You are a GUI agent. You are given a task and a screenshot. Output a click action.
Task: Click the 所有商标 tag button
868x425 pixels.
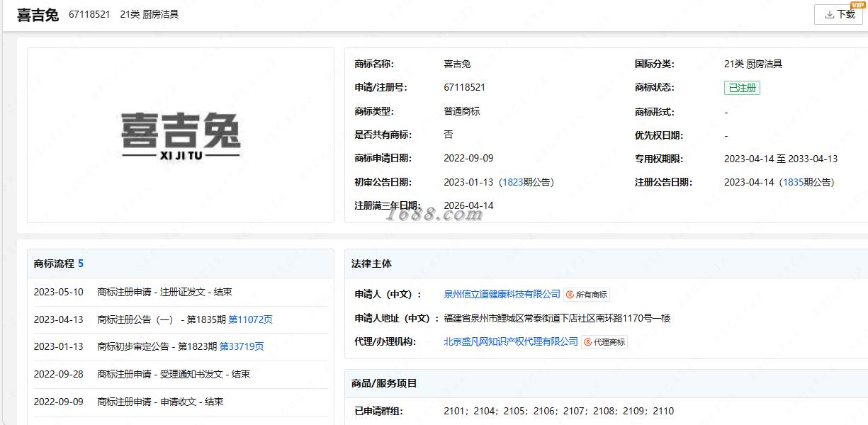pyautogui.click(x=587, y=295)
